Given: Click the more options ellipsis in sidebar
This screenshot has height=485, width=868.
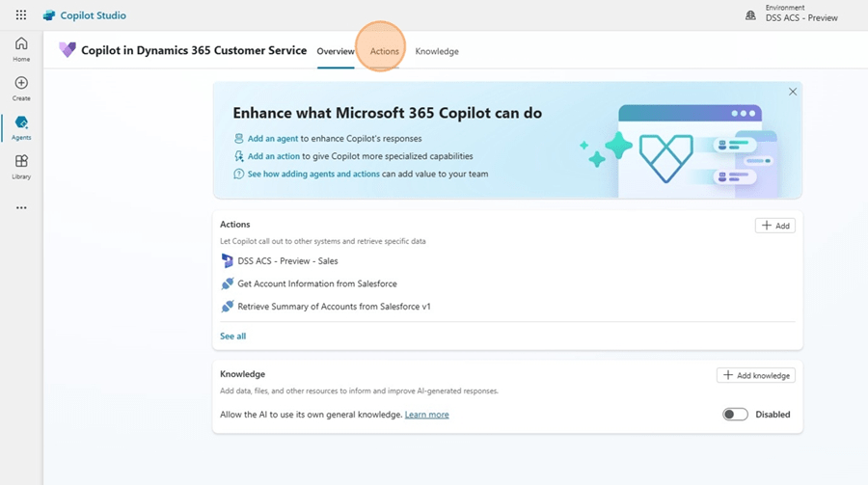Looking at the screenshot, I should [21, 207].
